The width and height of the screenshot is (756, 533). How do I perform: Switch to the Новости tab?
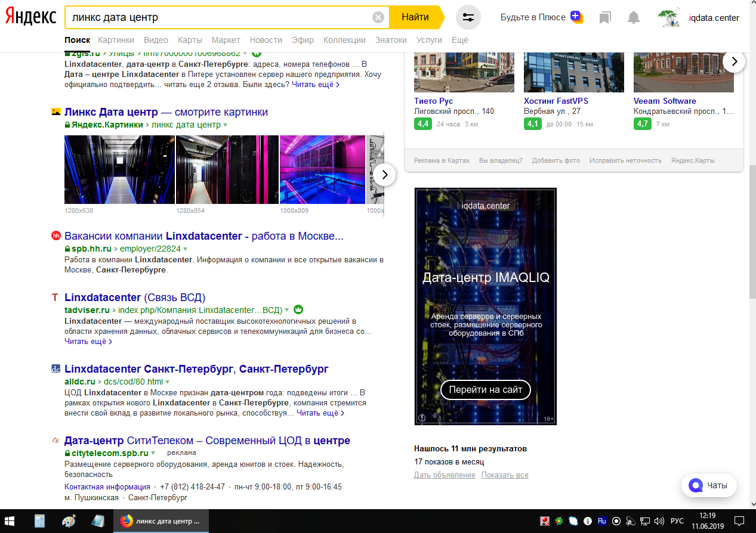pos(266,40)
